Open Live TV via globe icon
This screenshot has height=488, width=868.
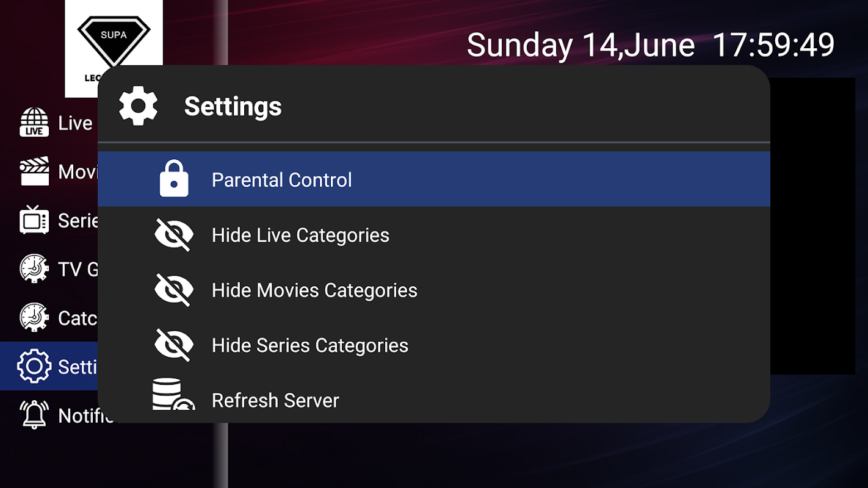pyautogui.click(x=34, y=123)
